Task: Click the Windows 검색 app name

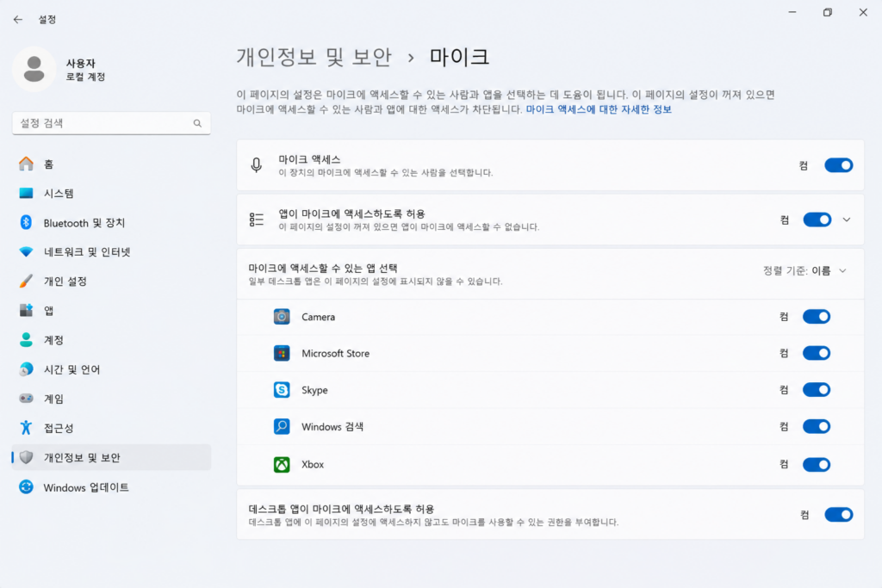Action: click(332, 427)
